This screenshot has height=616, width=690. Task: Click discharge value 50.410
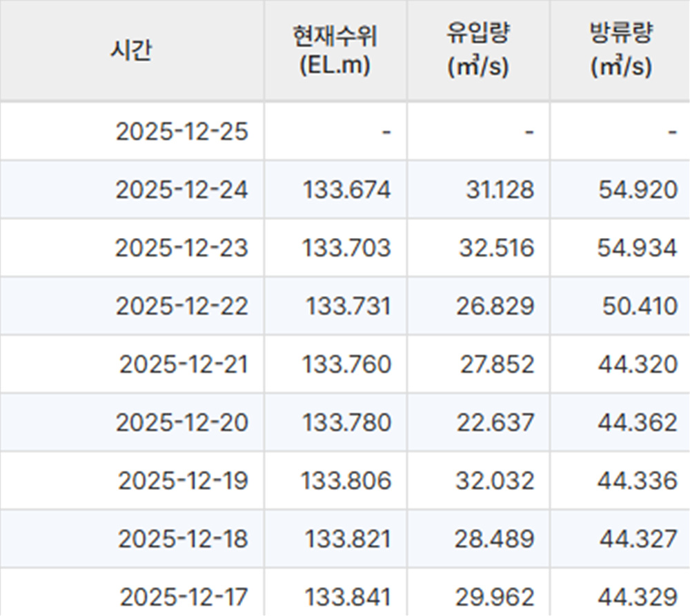640,306
